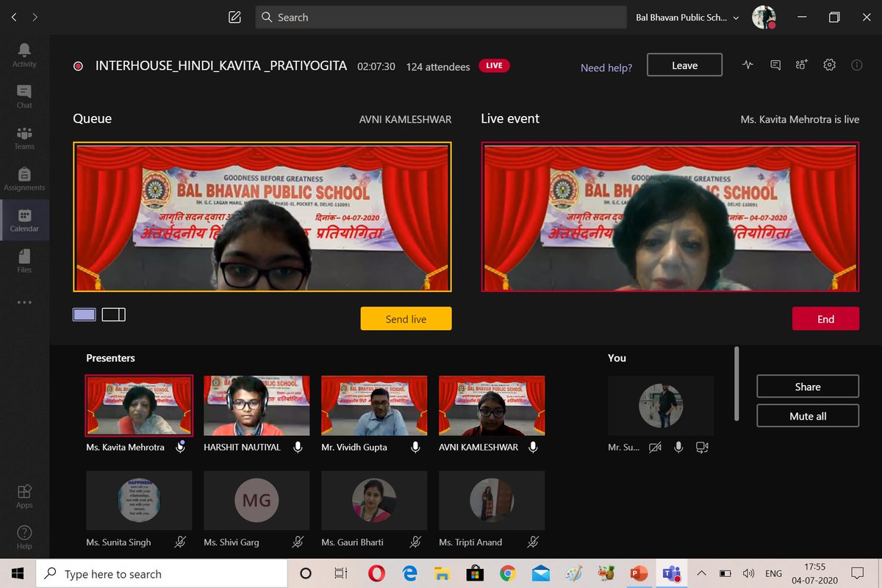This screenshot has width=882, height=588.
Task: Select Ms. Tripti Anand presenter tile
Action: [x=492, y=501]
